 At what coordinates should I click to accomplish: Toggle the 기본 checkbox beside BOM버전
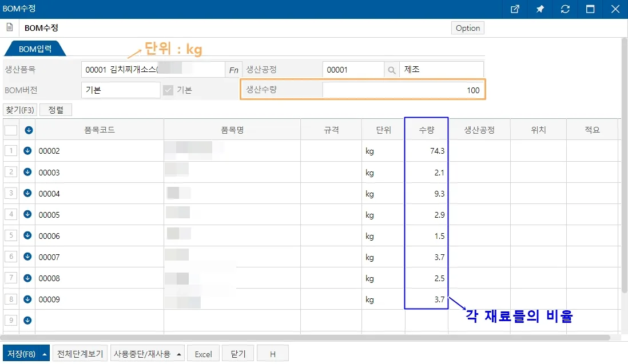(168, 90)
